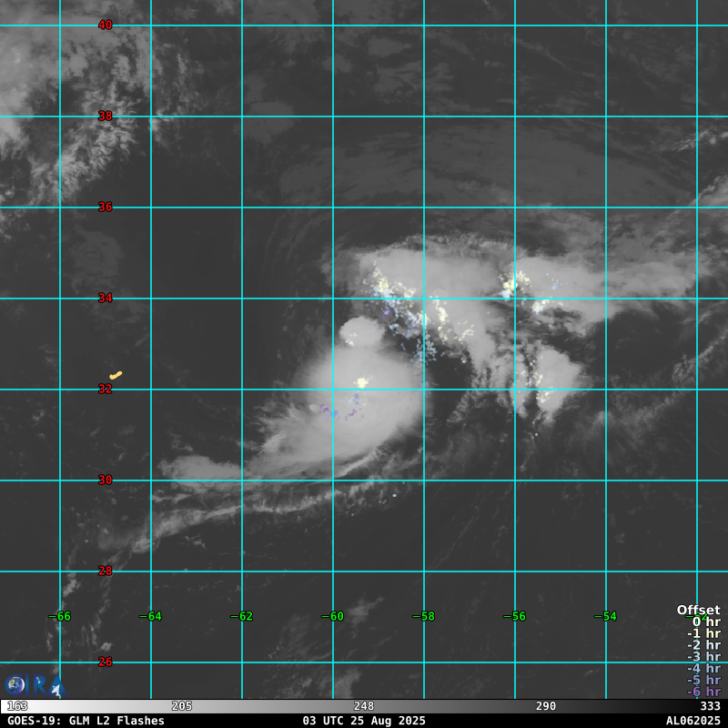Pick longitude label -60
This screenshot has width=728, height=728.
click(x=332, y=617)
